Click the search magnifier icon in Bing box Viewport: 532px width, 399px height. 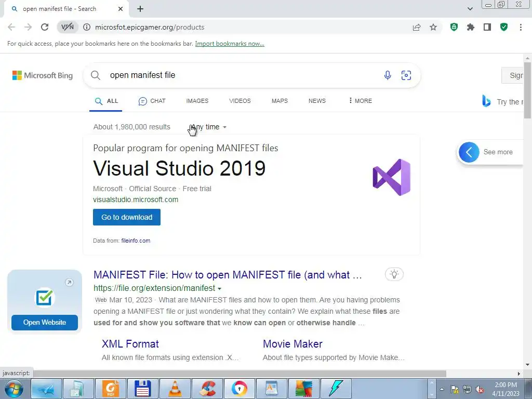pyautogui.click(x=96, y=75)
